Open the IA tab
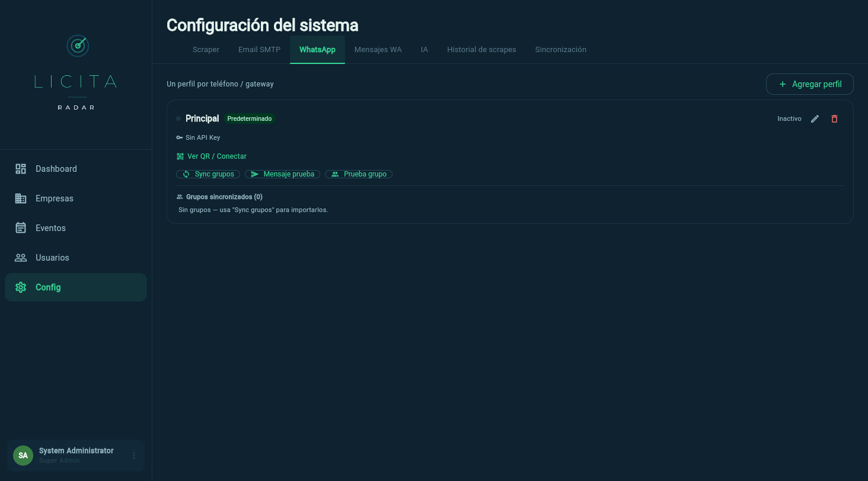 425,50
